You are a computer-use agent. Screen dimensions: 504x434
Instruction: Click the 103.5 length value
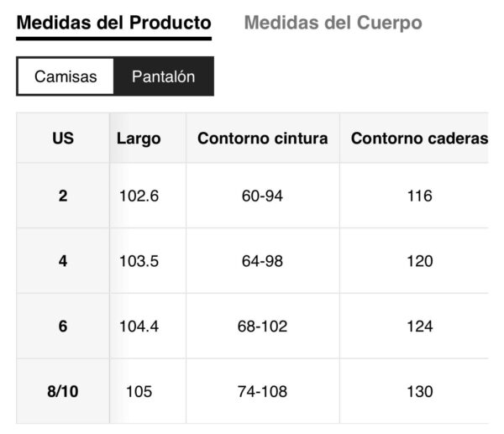pyautogui.click(x=139, y=261)
